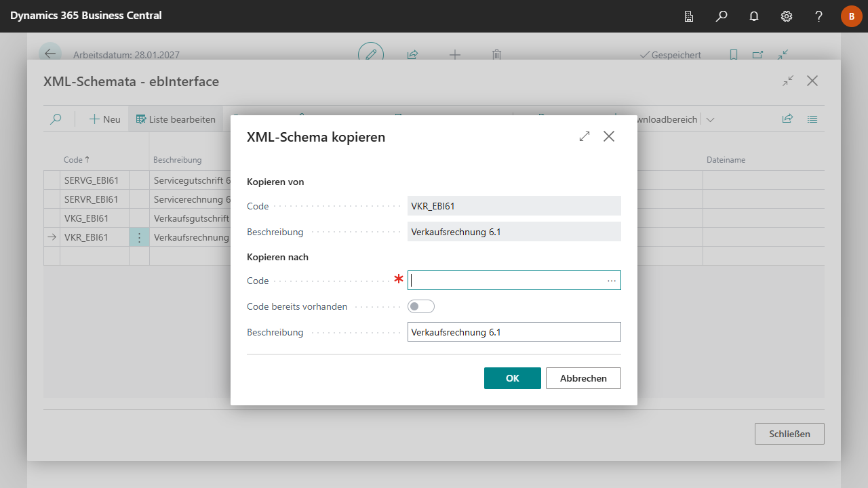Toggle the Code bereits vorhanden switch
The image size is (868, 488).
coord(420,306)
